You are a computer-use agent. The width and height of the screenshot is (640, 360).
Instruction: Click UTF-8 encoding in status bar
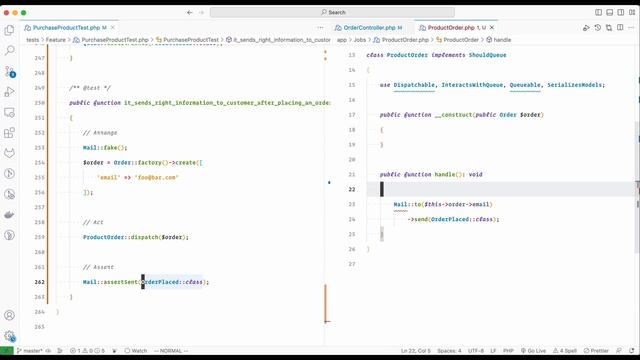pyautogui.click(x=476, y=351)
